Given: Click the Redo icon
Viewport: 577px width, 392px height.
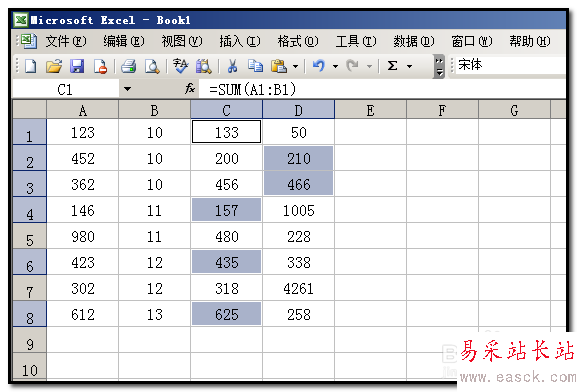Looking at the screenshot, I should pyautogui.click(x=353, y=66).
